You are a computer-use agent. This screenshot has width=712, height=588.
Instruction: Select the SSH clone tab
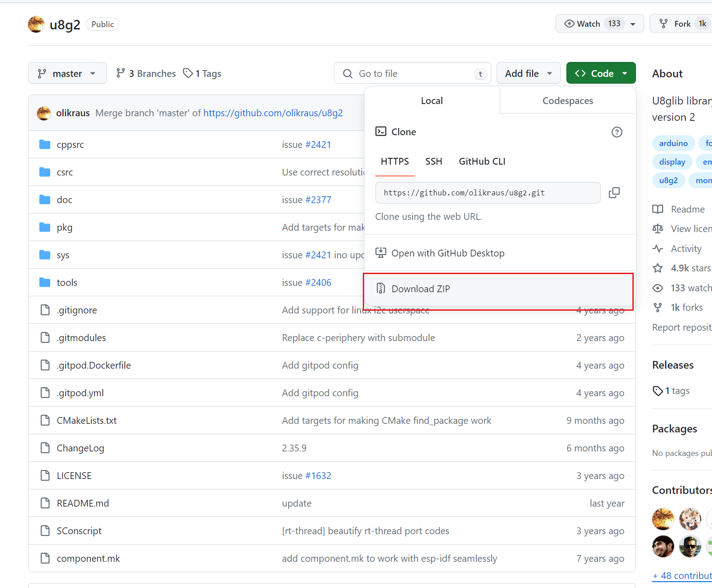pyautogui.click(x=433, y=161)
